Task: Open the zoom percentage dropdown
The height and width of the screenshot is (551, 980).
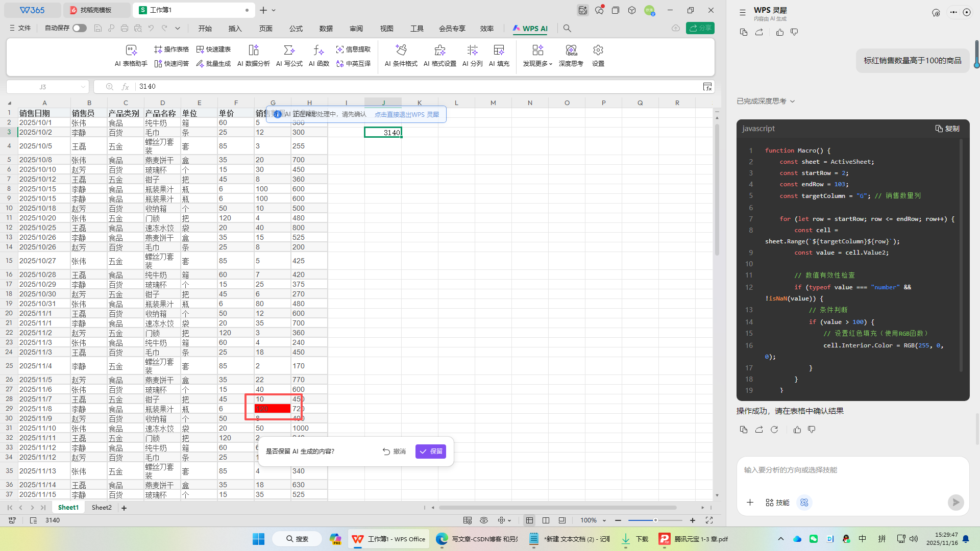Action: pos(604,520)
